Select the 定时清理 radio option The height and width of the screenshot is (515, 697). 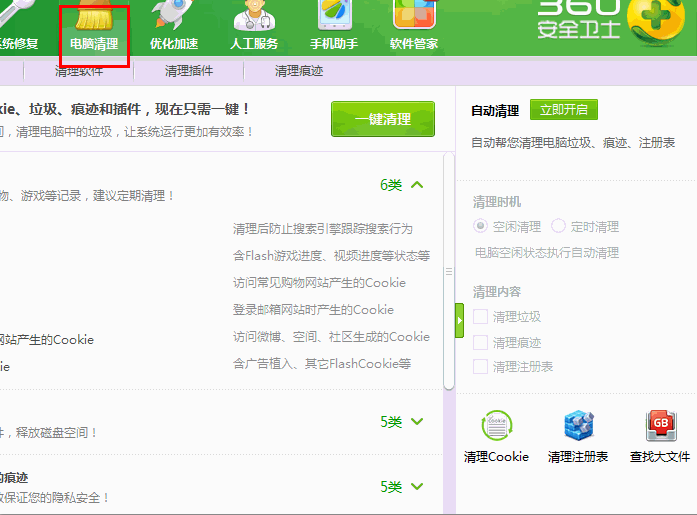pyautogui.click(x=558, y=226)
